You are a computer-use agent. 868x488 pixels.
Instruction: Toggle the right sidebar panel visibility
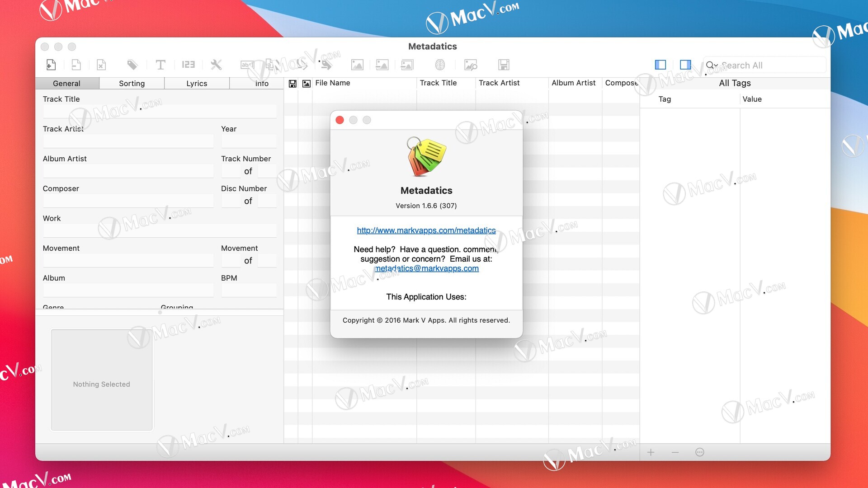[x=685, y=65]
